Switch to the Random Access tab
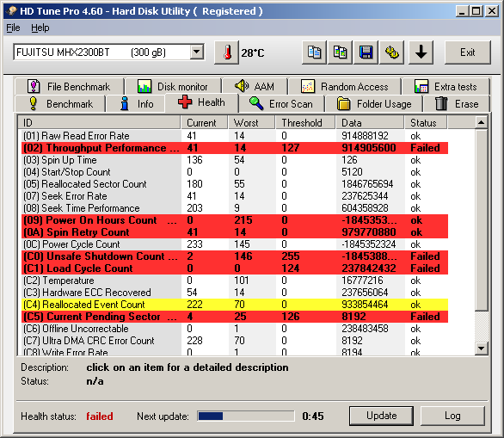 (x=345, y=87)
